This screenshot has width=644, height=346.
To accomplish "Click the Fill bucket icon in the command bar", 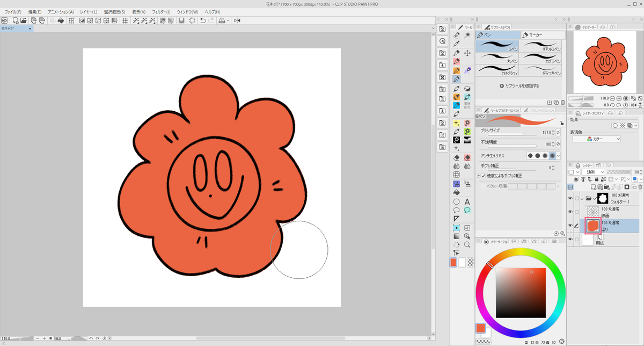I will tap(61, 20).
